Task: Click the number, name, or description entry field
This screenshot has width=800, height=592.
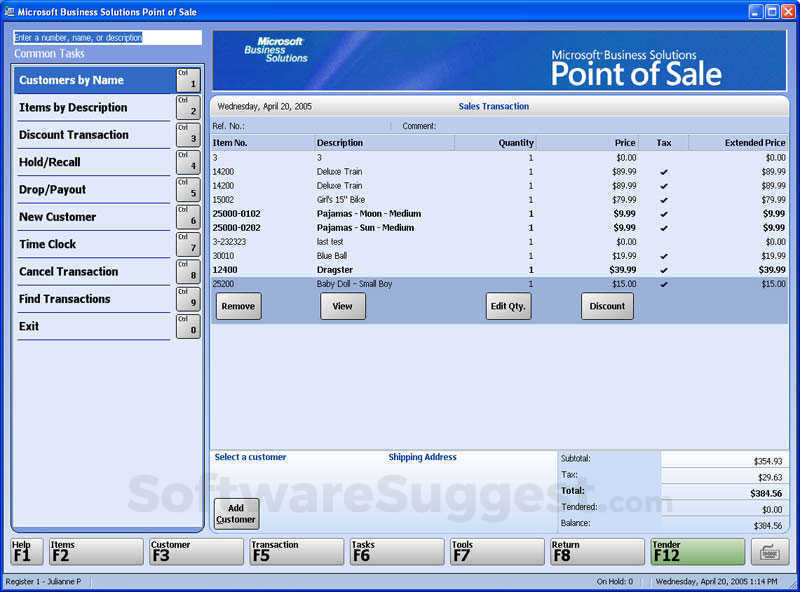Action: pos(108,36)
